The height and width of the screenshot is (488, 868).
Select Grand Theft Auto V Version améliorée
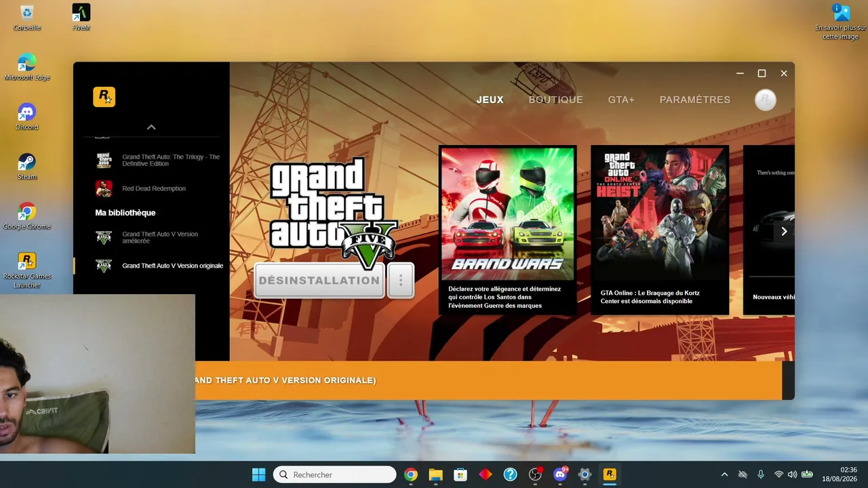[160, 237]
